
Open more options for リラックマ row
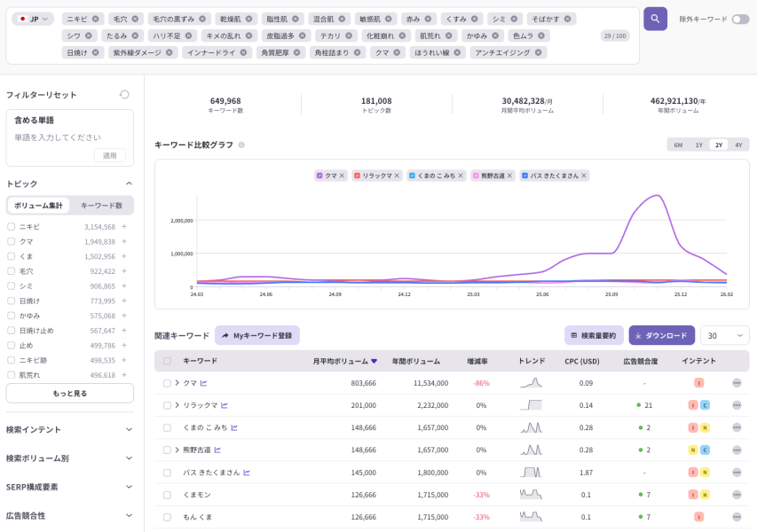737,405
